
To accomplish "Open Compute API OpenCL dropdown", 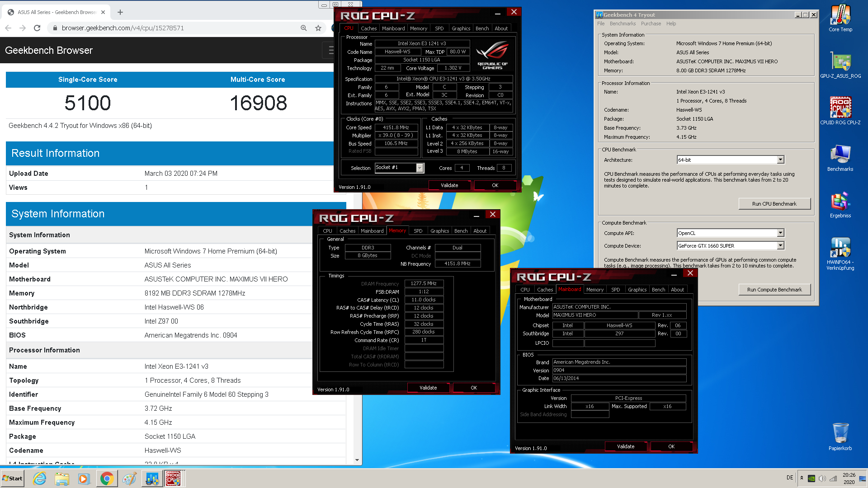I will click(x=780, y=233).
